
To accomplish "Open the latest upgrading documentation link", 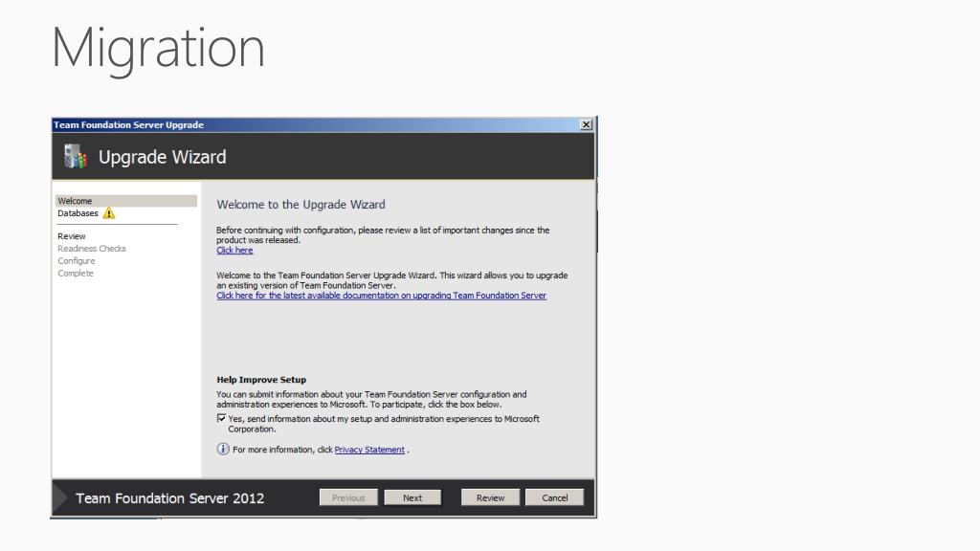I will (x=381, y=296).
